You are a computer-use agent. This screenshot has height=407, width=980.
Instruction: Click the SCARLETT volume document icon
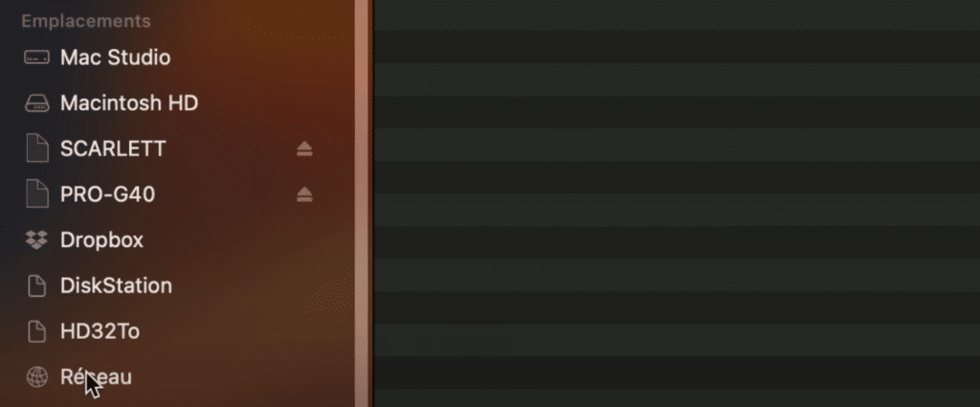[37, 148]
